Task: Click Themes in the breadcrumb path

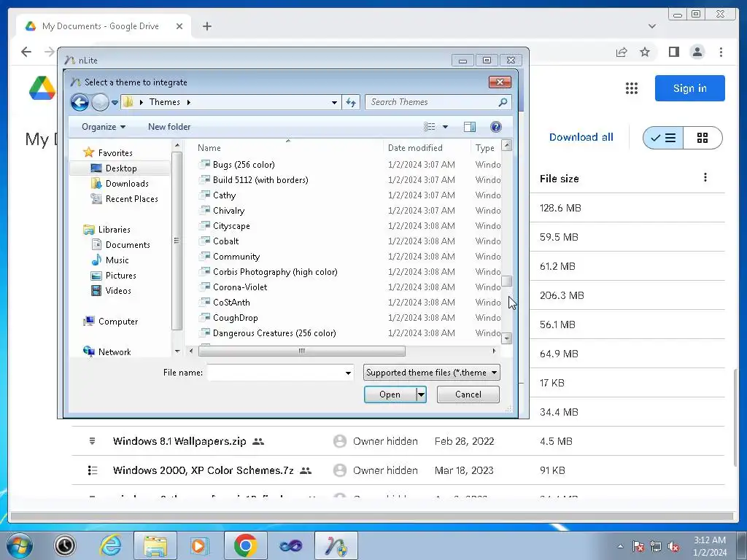Action: point(164,102)
